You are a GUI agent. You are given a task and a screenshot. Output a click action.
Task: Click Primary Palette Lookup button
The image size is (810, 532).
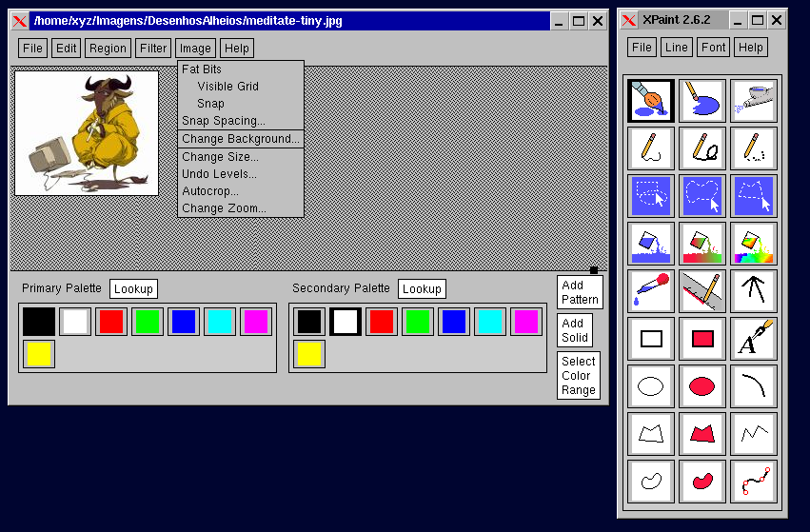pyautogui.click(x=133, y=288)
